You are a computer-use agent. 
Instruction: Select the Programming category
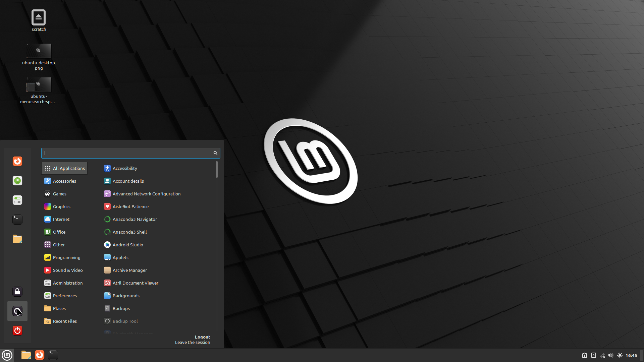tap(66, 257)
